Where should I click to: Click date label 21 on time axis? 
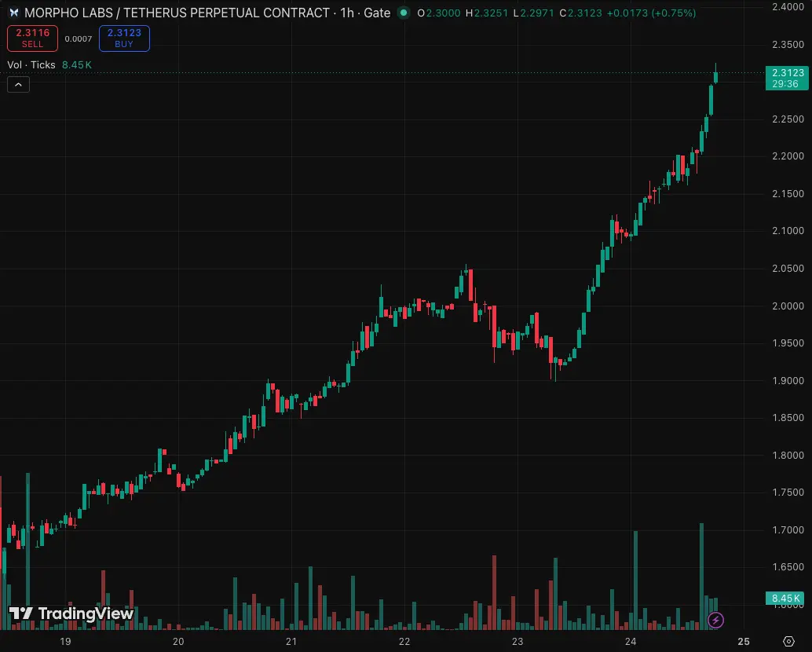tap(291, 641)
